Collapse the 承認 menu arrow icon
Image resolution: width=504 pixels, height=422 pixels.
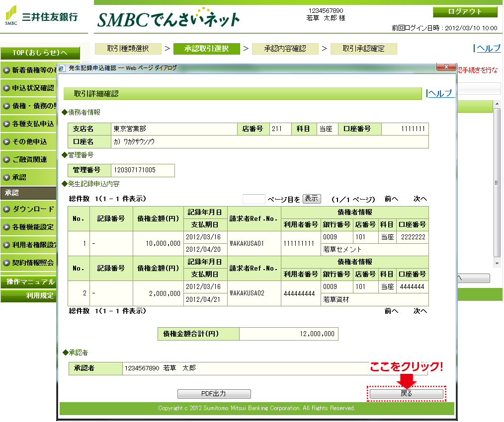coord(6,177)
